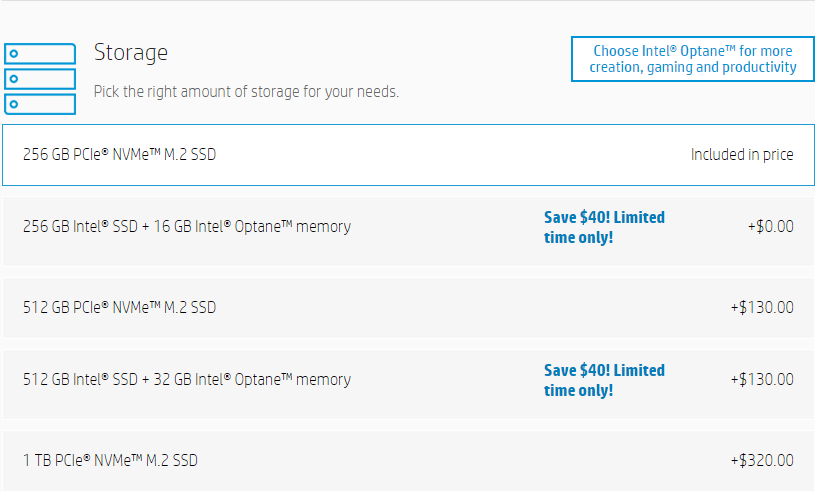Choose the 512 GB PCIe NVMe M.2 SSD option
This screenshot has width=815, height=492.
click(x=408, y=308)
